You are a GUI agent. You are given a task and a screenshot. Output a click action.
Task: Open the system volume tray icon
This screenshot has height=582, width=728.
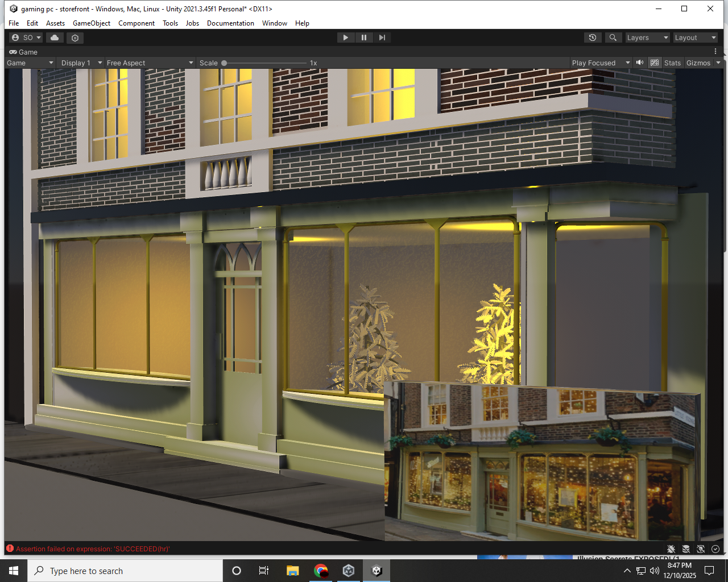655,571
